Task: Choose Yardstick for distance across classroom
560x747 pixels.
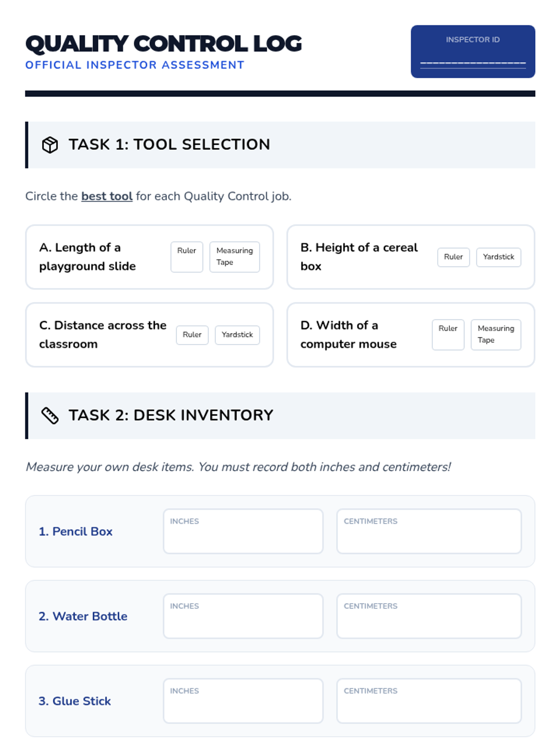Action: [x=237, y=335]
